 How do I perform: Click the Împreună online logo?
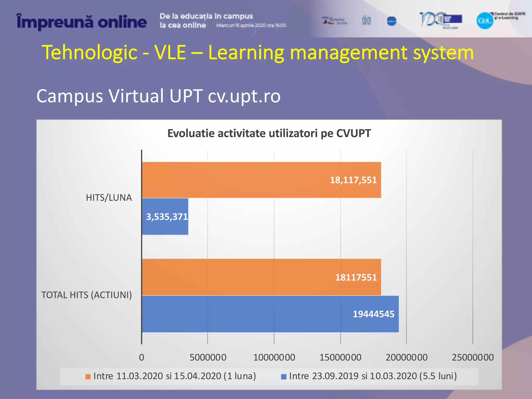(x=82, y=22)
